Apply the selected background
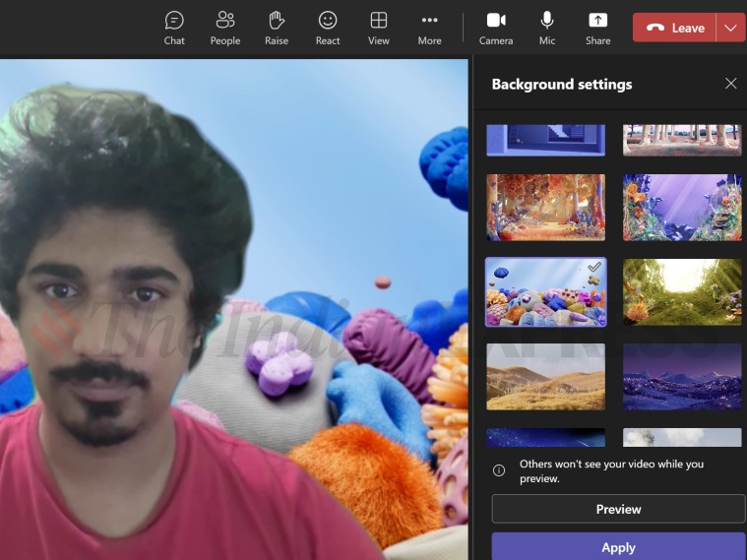Image resolution: width=747 pixels, height=560 pixels. point(618,546)
